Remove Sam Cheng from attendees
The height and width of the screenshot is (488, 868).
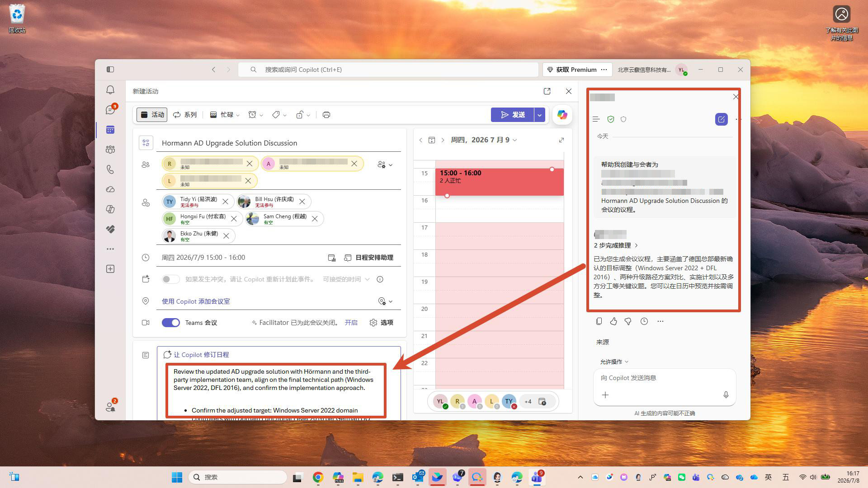pos(315,219)
